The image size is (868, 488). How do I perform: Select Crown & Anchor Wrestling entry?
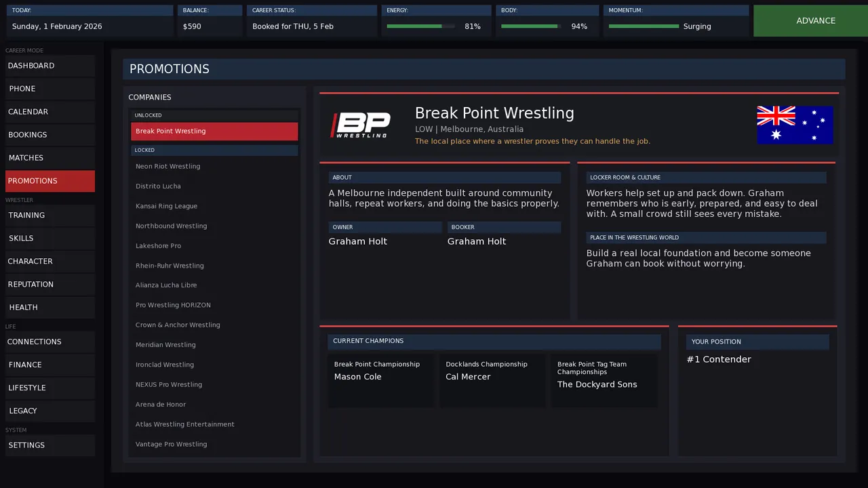(x=214, y=325)
